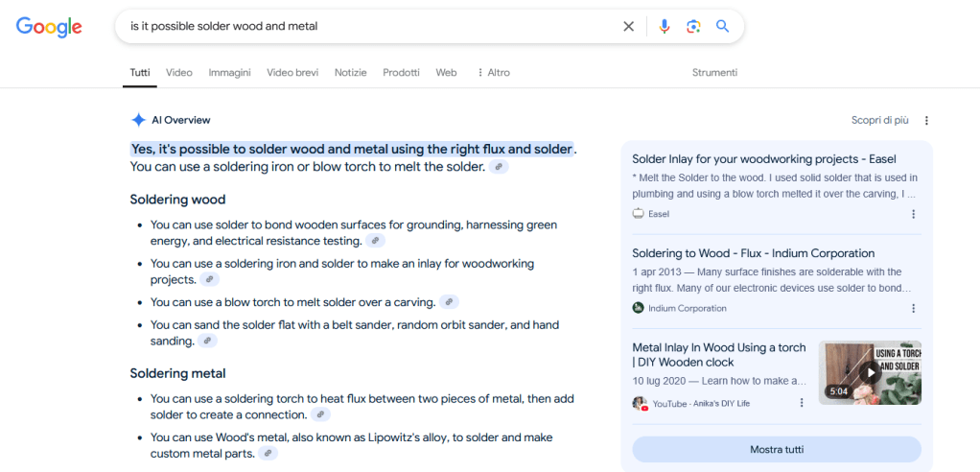Click the Mostra tutti button
This screenshot has height=472, width=980.
[x=777, y=449]
